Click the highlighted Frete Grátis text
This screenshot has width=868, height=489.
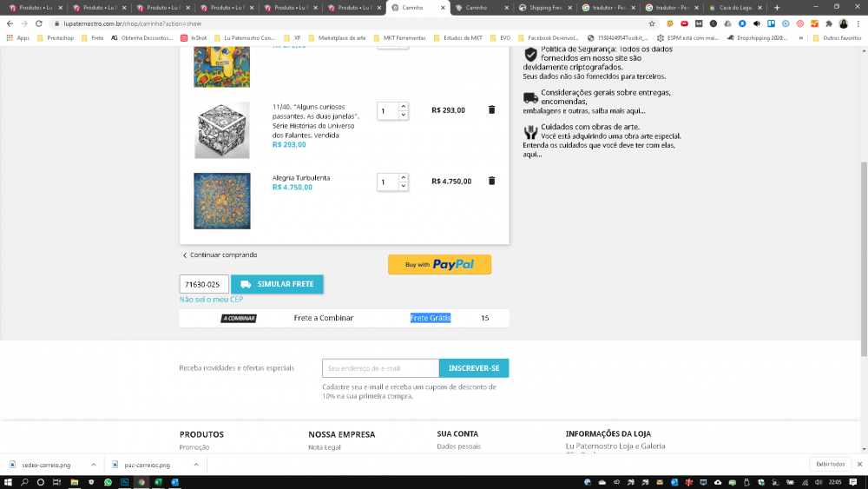pyautogui.click(x=431, y=318)
